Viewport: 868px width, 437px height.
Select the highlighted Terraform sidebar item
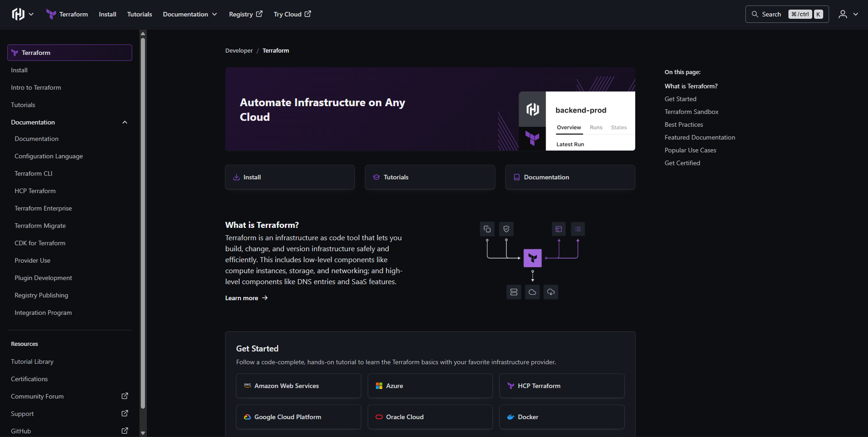coord(70,53)
